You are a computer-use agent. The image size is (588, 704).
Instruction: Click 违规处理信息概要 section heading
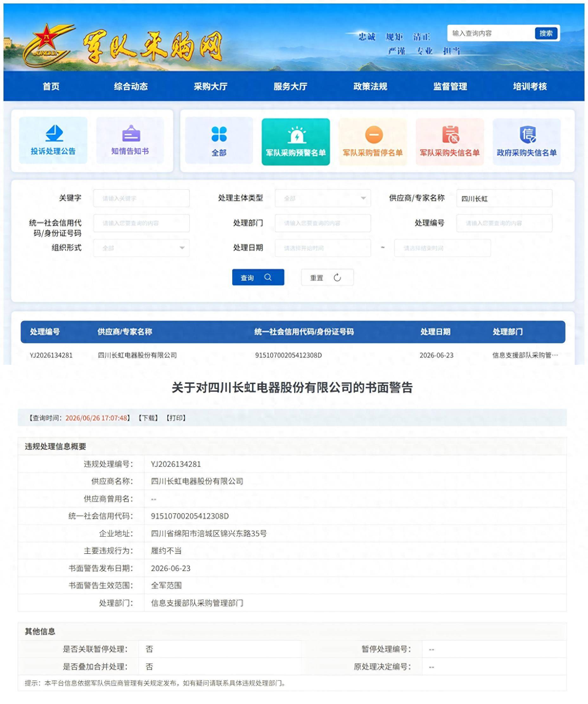click(x=55, y=447)
